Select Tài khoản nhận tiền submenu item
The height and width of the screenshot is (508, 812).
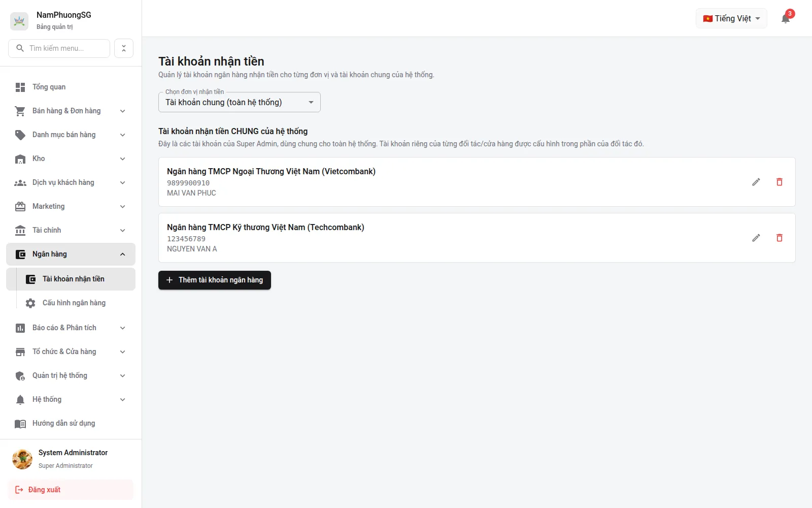pos(76,279)
